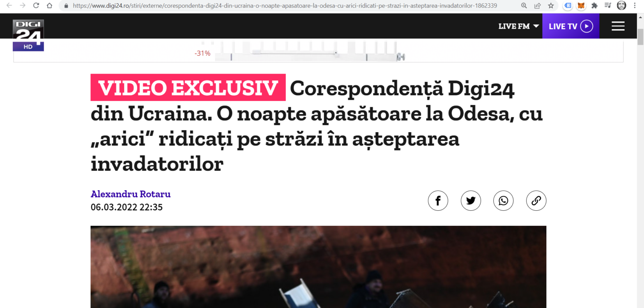The image size is (644, 308).
Task: Click the share page icon in the address bar
Action: click(x=537, y=6)
